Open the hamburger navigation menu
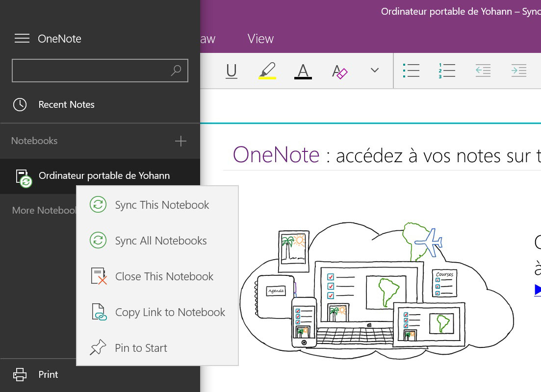Viewport: 541px width, 392px height. coord(22,39)
